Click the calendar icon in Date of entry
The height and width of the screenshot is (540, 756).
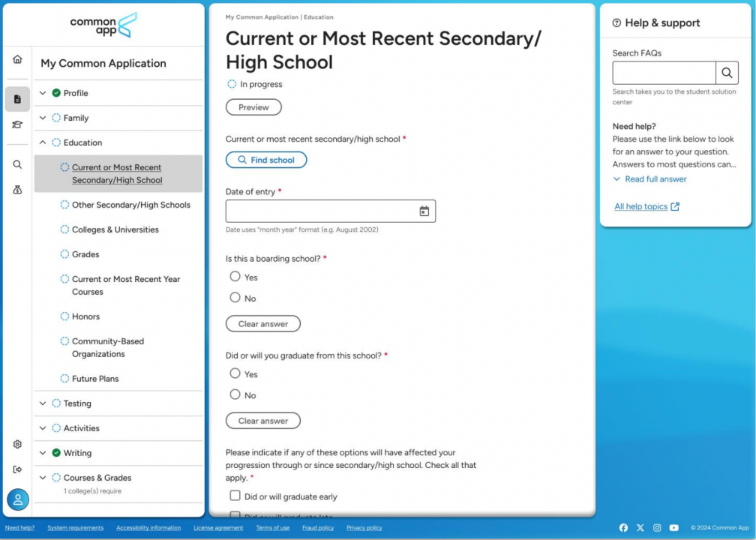[424, 211]
